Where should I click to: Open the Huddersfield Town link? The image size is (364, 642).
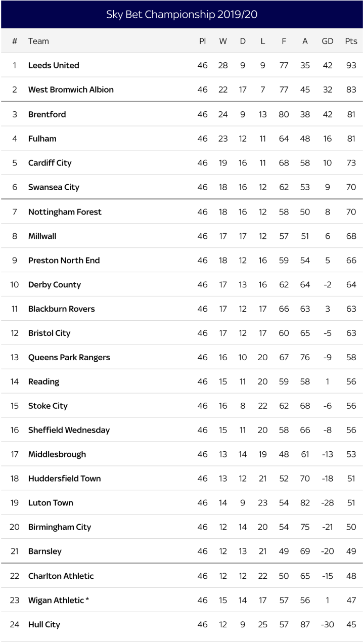click(65, 479)
